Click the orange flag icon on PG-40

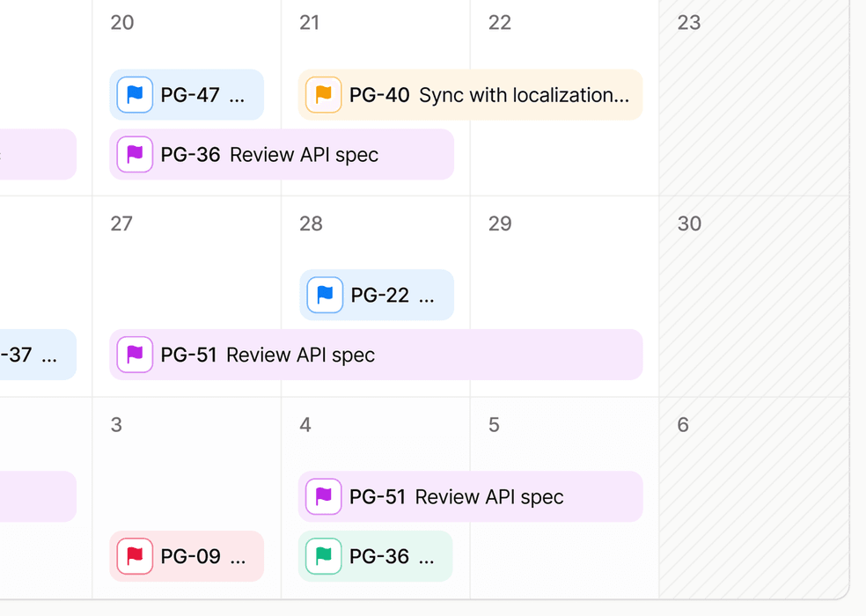(323, 95)
